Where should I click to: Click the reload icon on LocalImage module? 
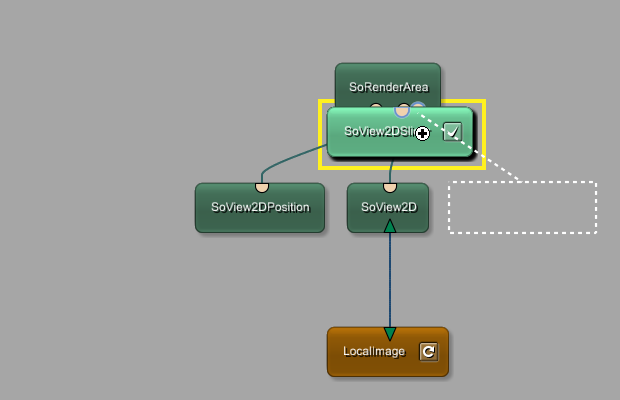coord(428,352)
